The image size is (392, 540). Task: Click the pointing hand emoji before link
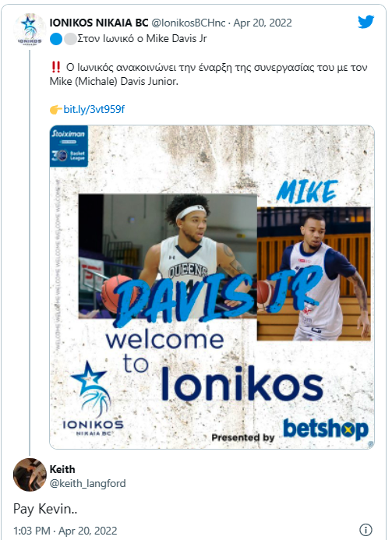(x=56, y=110)
